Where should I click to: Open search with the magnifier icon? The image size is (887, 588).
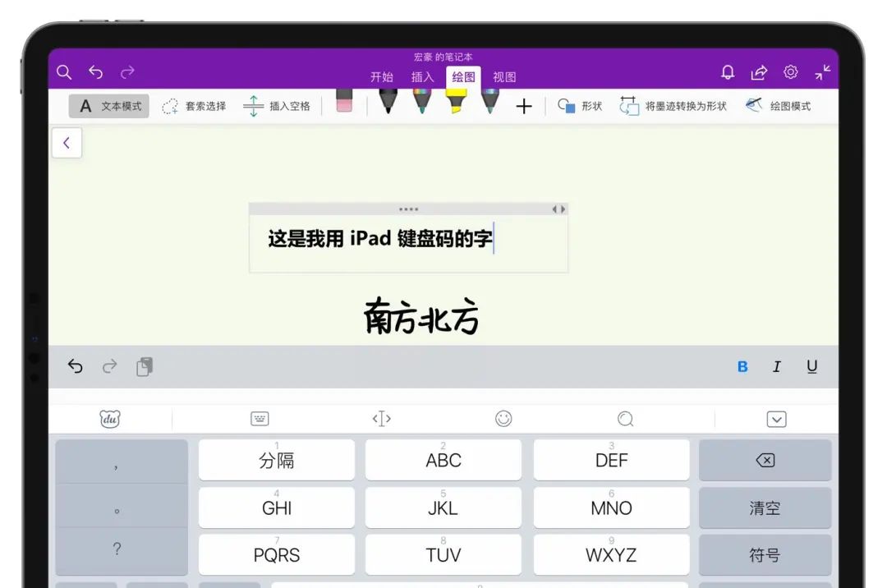(x=64, y=72)
